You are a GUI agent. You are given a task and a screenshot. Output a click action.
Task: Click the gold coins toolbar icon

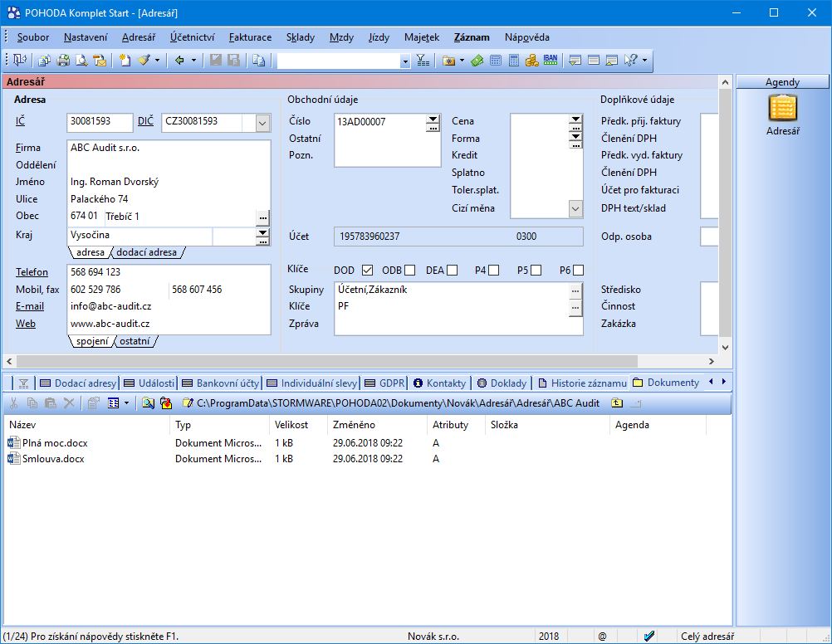[531, 60]
